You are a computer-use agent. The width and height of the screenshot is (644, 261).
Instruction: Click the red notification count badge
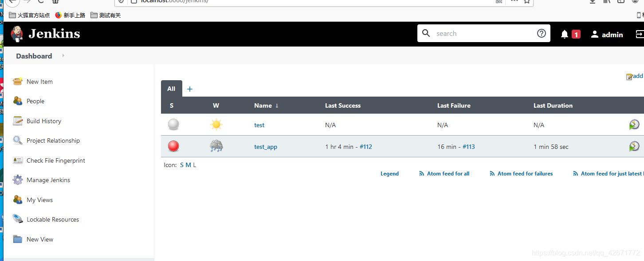coord(576,34)
